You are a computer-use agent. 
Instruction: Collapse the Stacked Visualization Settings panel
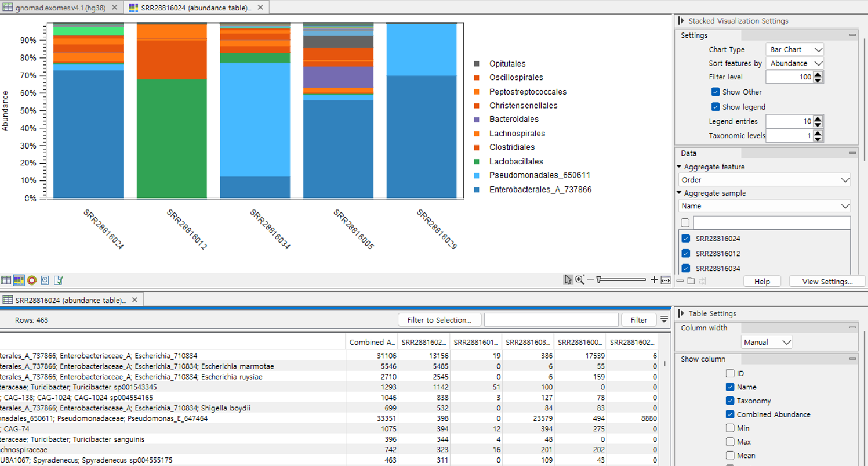tap(681, 21)
